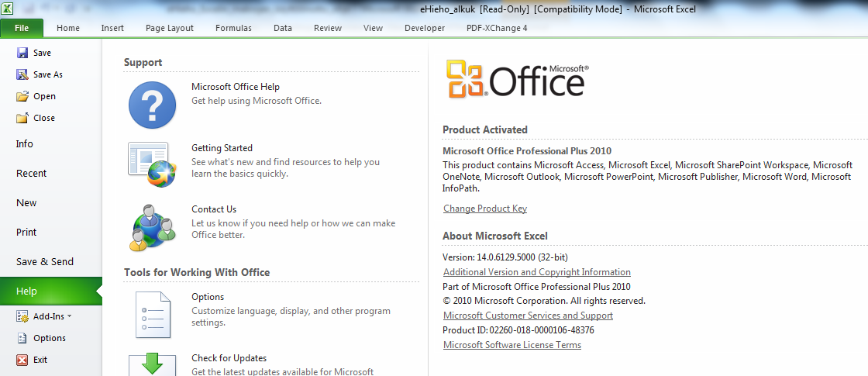
Task: Click the Office logo image
Action: [518, 78]
